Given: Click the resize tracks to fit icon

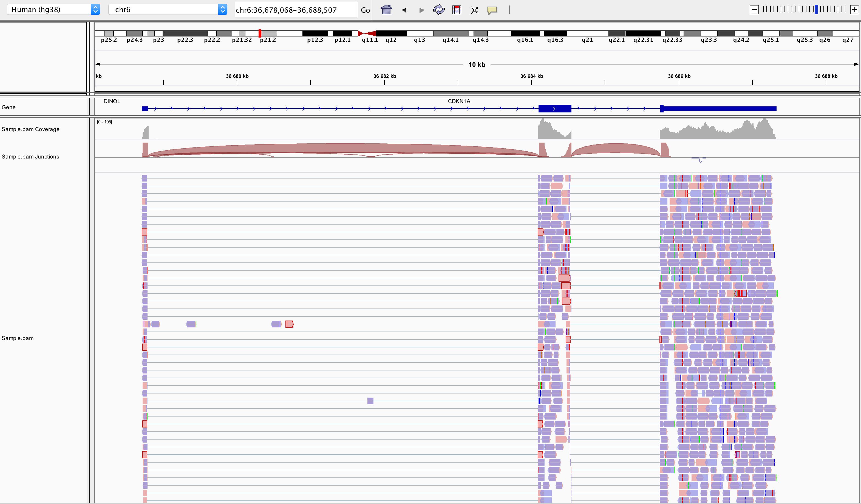Looking at the screenshot, I should (x=474, y=10).
